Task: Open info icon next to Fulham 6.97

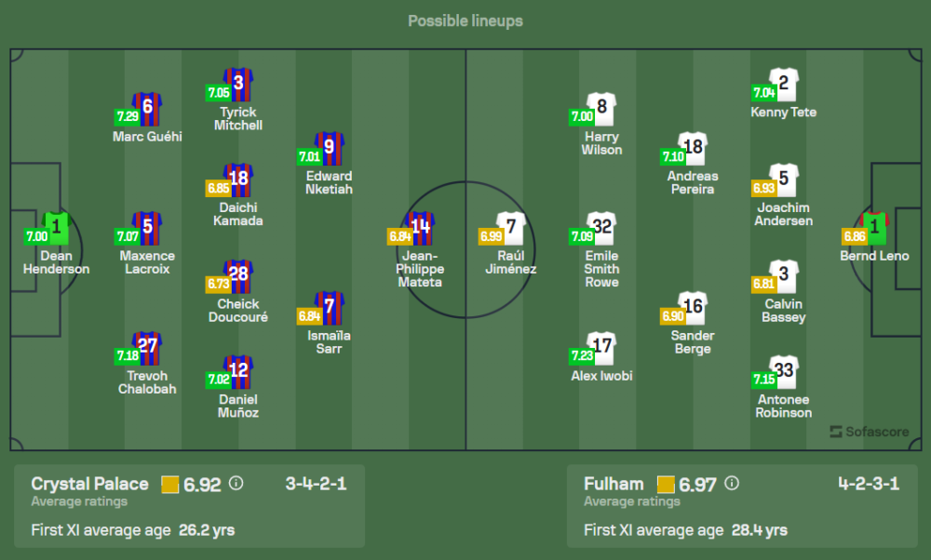Action: (732, 484)
